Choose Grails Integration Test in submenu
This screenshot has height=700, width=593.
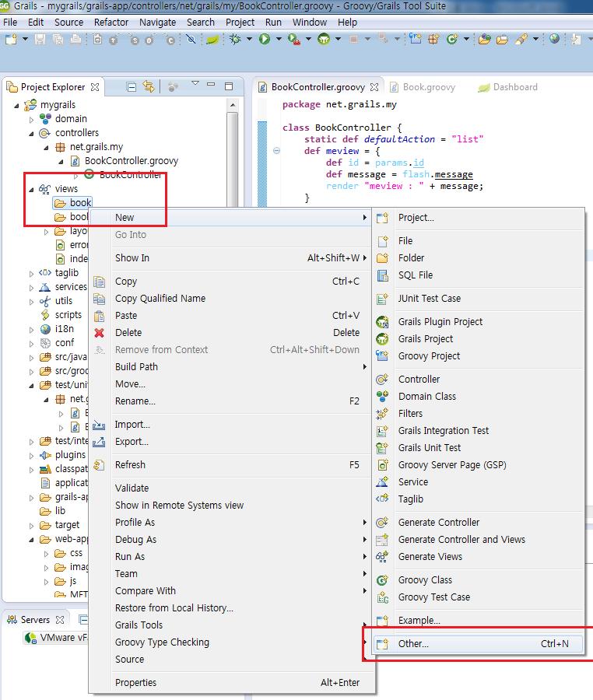tap(479, 430)
